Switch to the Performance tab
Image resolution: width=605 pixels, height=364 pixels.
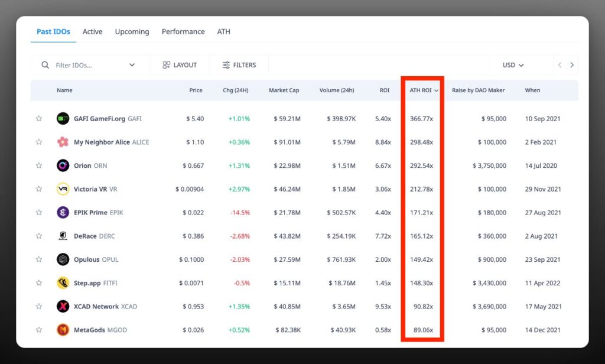[183, 32]
